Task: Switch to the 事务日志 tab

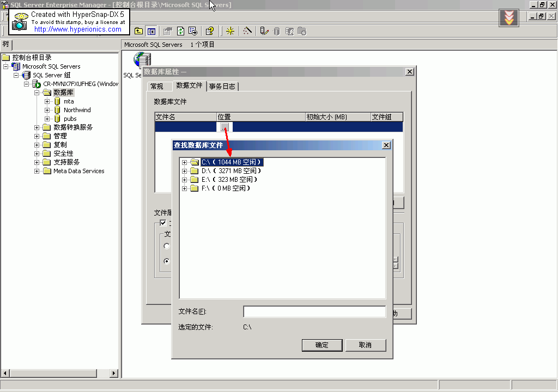Action: [222, 87]
